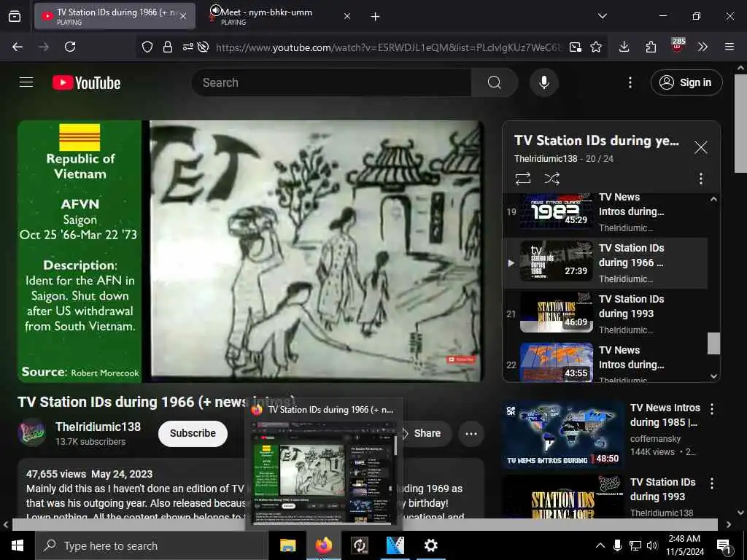The image size is (747, 560).
Task: Open TV News Intros during 1985 recommendation
Action: click(x=665, y=415)
